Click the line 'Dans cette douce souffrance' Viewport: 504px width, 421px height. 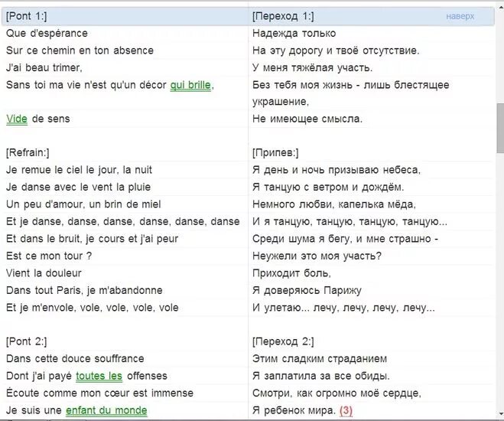75,358
